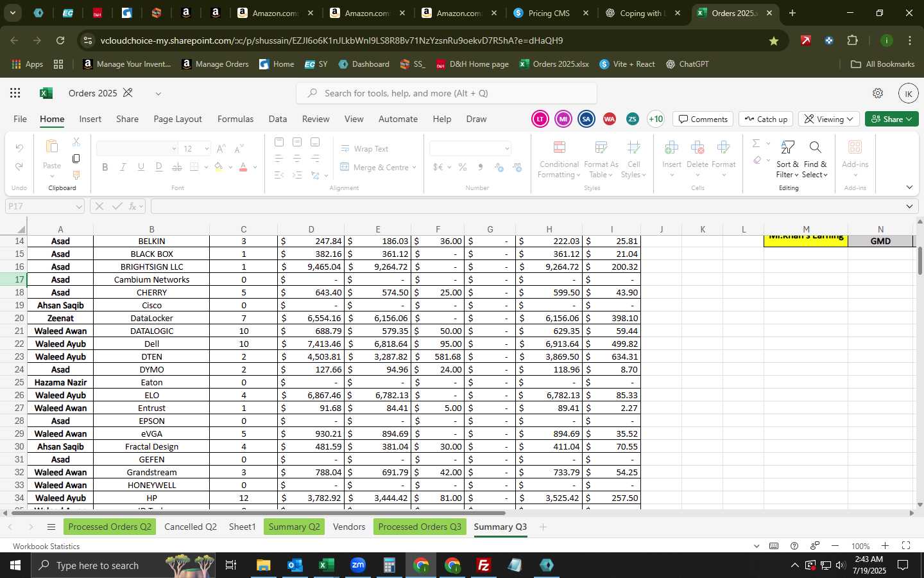Click the Accounting currency format icon
Image resolution: width=924 pixels, height=578 pixels.
click(x=438, y=167)
